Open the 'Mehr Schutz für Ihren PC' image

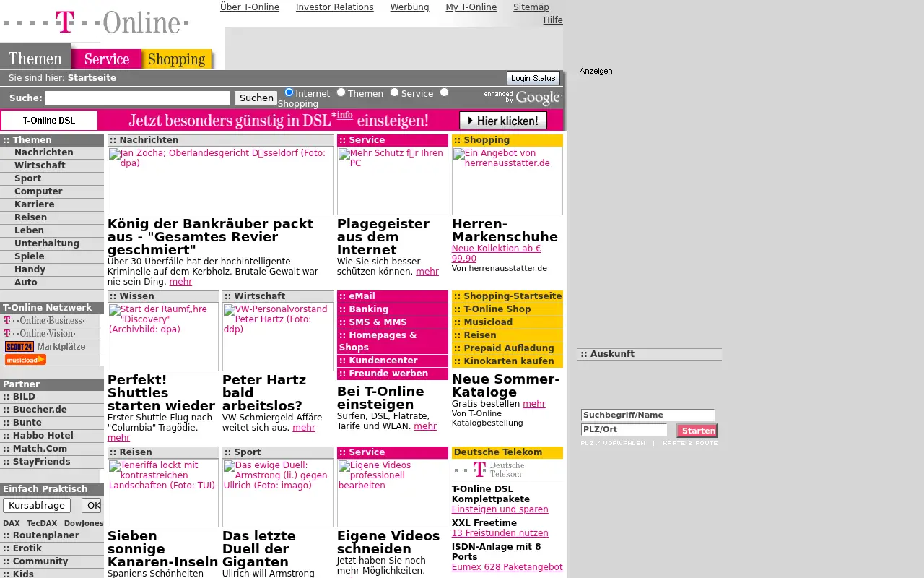click(x=393, y=181)
